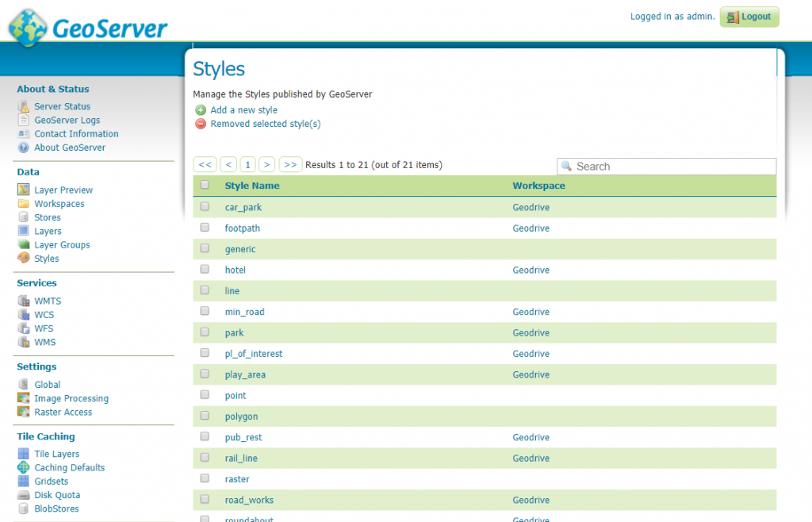The width and height of the screenshot is (812, 522).
Task: Check the hotel style checkbox
Action: [205, 269]
